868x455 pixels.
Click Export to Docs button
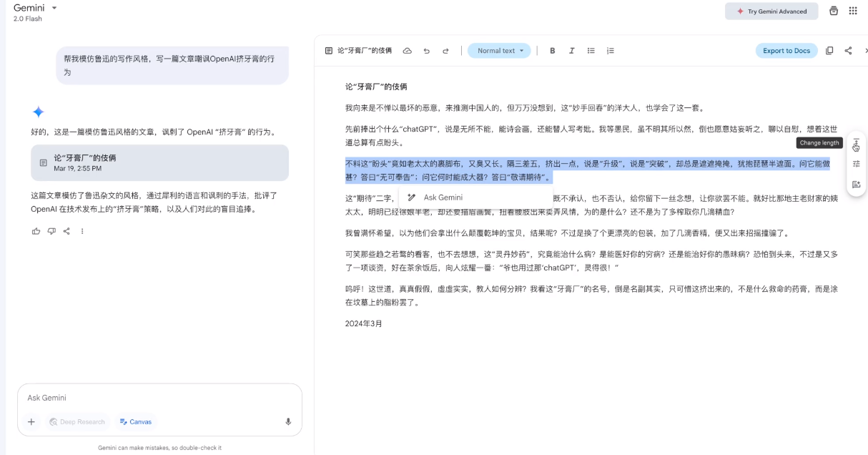(x=786, y=51)
